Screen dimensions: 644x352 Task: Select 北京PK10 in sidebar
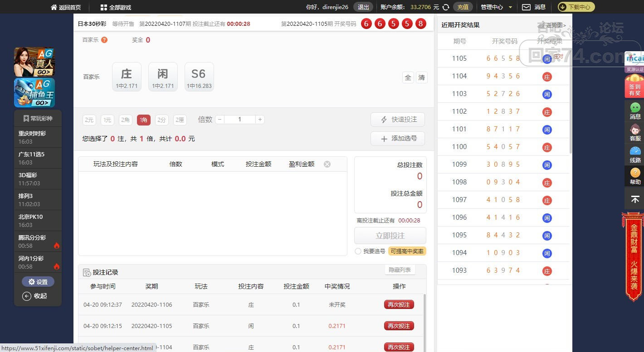click(38, 221)
